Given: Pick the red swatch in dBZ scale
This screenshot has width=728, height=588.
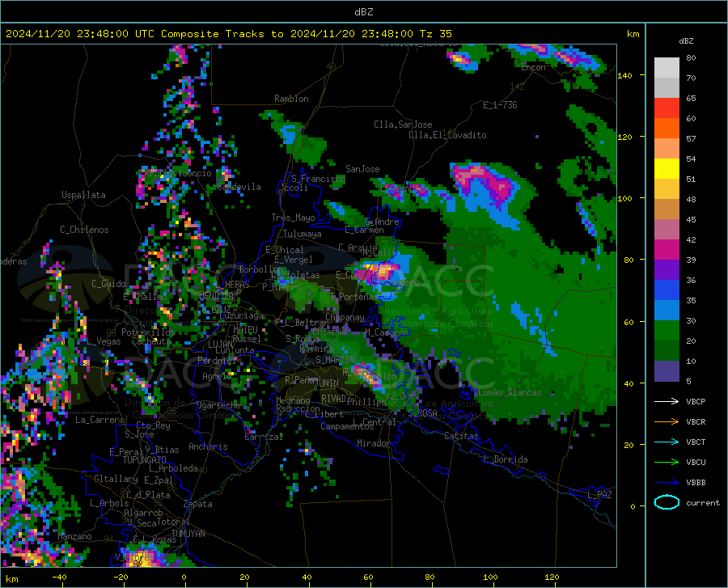Looking at the screenshot, I should pos(667,108).
